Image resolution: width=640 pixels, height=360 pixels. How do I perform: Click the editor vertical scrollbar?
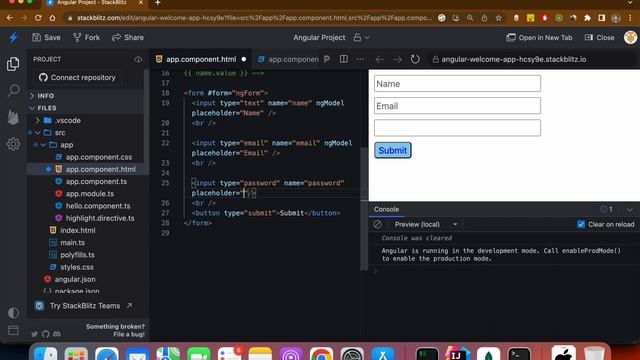[364, 208]
